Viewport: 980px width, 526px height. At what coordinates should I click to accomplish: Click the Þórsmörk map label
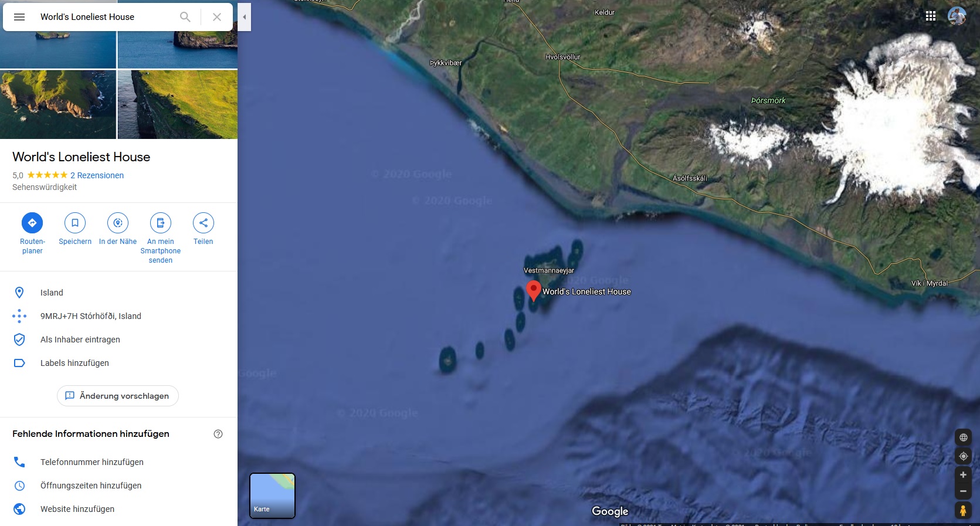(x=768, y=101)
